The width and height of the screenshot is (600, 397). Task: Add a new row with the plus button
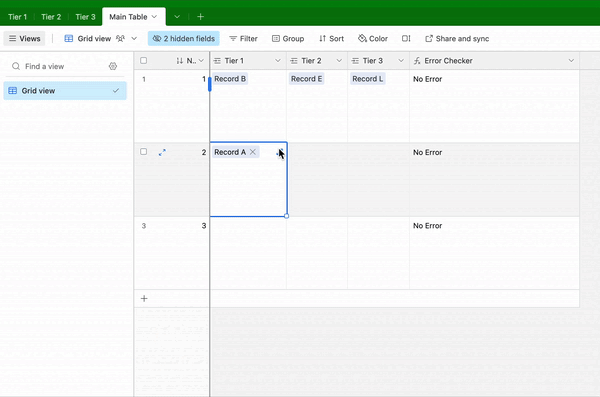click(x=144, y=299)
